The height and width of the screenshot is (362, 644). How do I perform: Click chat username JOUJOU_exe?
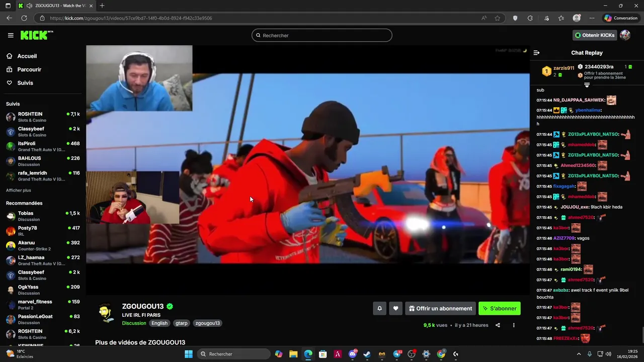tap(575, 207)
